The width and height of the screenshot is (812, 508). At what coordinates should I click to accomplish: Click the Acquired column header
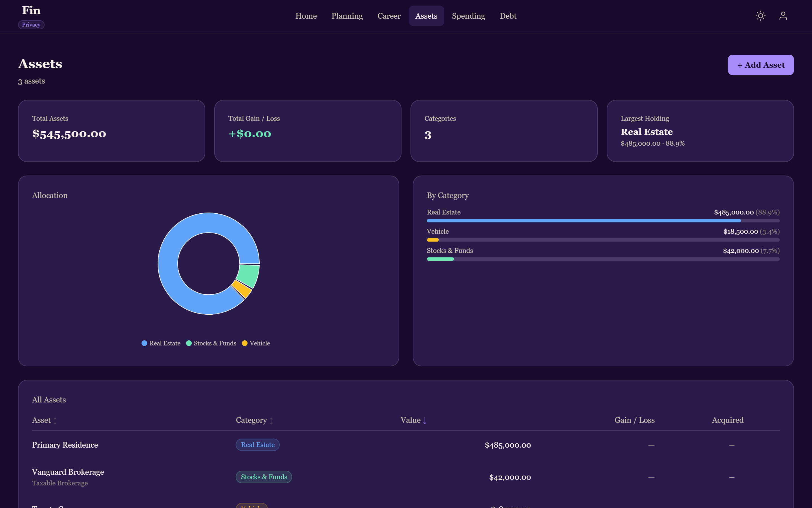pos(727,420)
